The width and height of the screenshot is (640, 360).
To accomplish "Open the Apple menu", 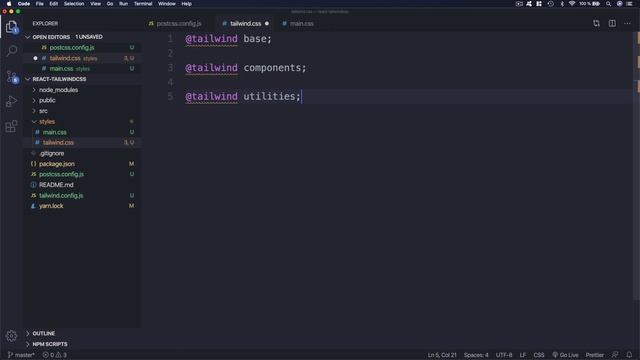I will tap(9, 4).
